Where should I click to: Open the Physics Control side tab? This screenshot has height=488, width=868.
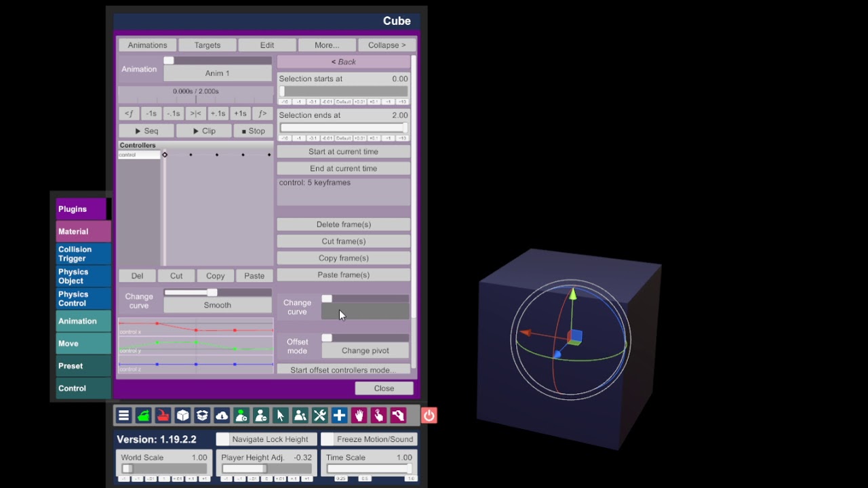pyautogui.click(x=83, y=298)
